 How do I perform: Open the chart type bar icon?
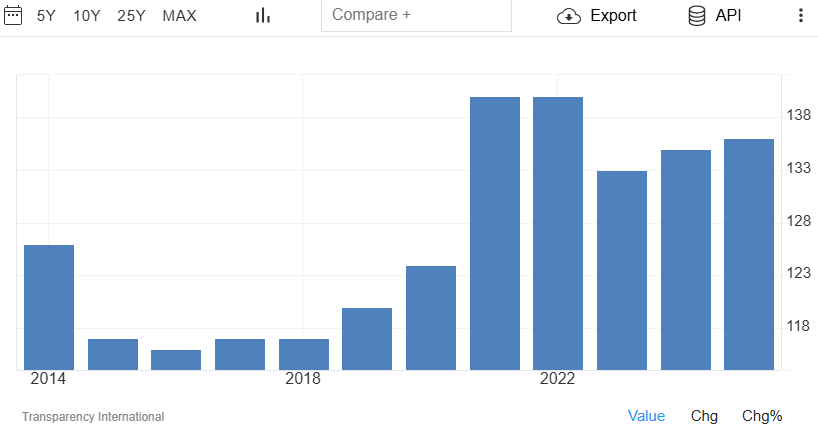pyautogui.click(x=263, y=16)
